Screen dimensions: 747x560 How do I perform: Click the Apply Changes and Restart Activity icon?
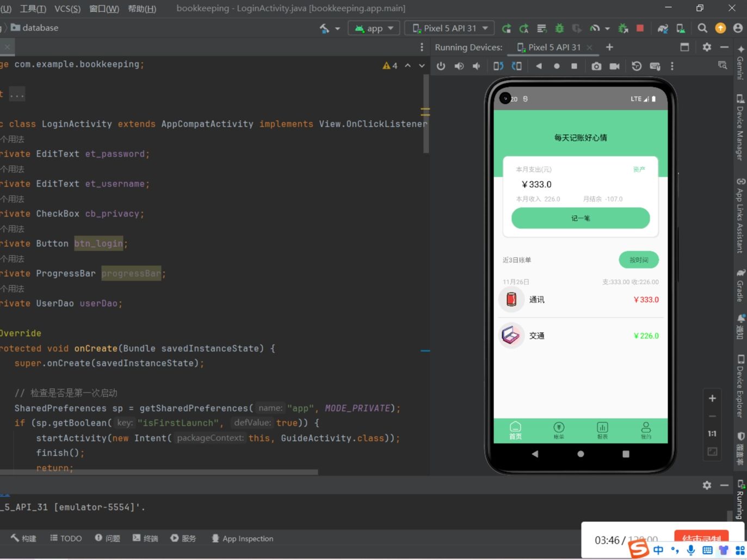pos(507,28)
